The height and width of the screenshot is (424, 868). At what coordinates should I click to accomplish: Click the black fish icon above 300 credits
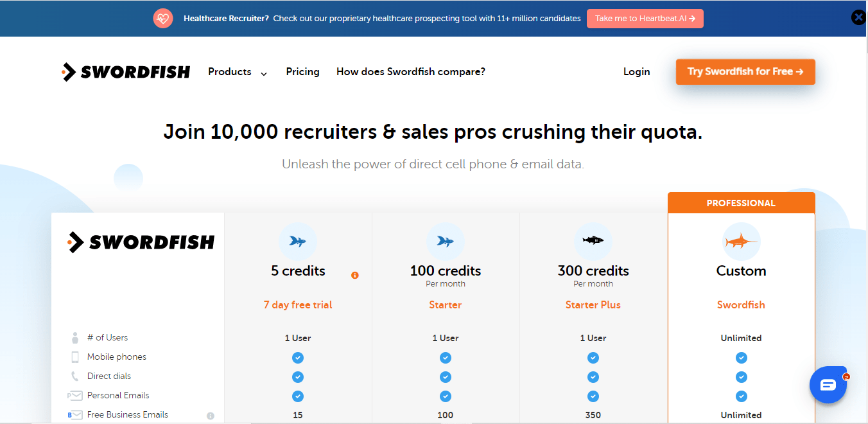(593, 241)
